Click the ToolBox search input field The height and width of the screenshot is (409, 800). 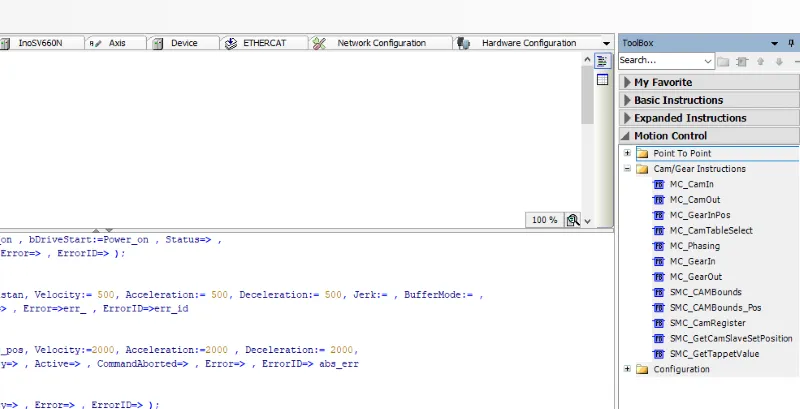660,61
